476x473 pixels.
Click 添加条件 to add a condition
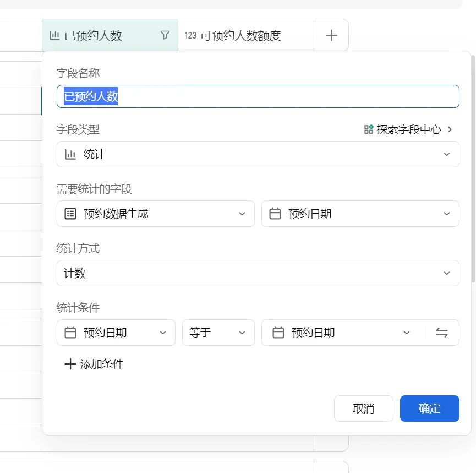coord(94,364)
